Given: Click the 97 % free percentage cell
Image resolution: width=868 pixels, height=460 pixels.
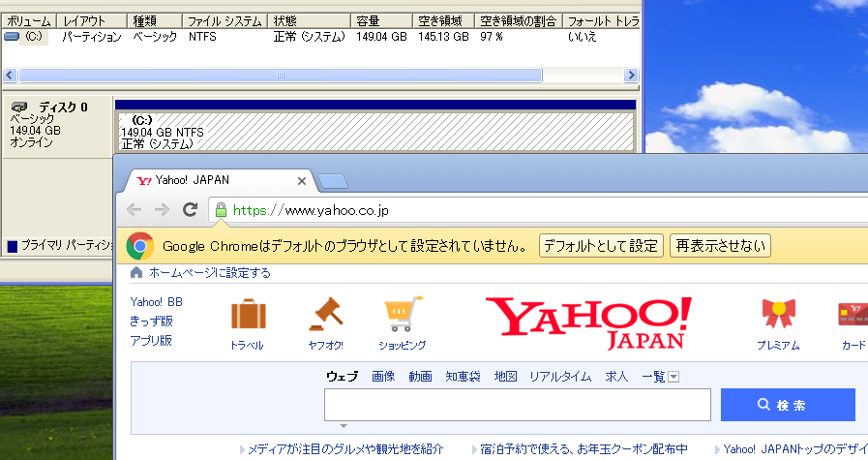Looking at the screenshot, I should click(x=492, y=37).
